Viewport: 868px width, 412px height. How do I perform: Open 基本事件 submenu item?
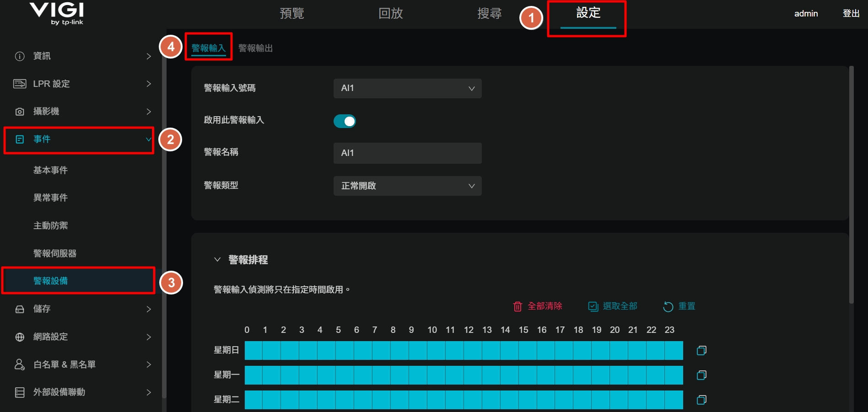point(50,170)
